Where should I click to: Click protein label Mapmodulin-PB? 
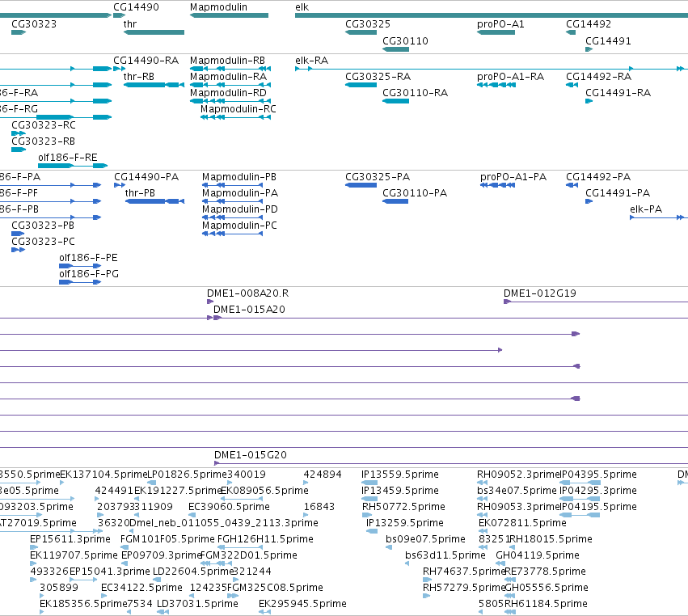[x=239, y=177]
